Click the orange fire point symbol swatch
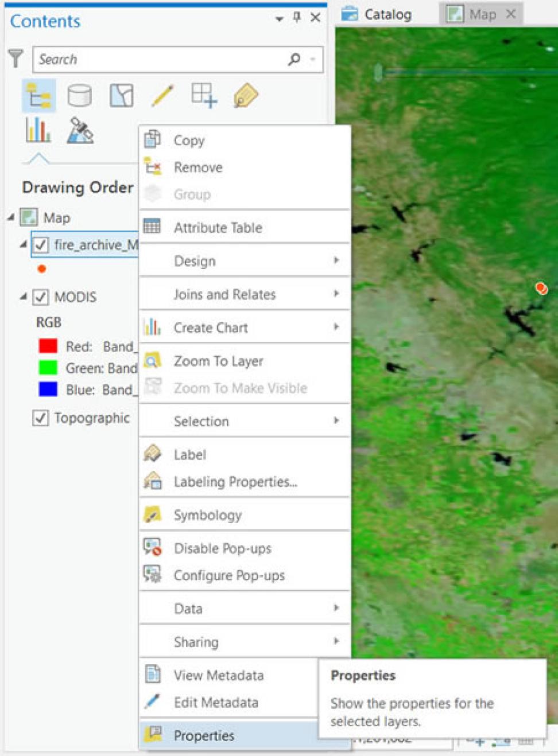 coord(41,268)
